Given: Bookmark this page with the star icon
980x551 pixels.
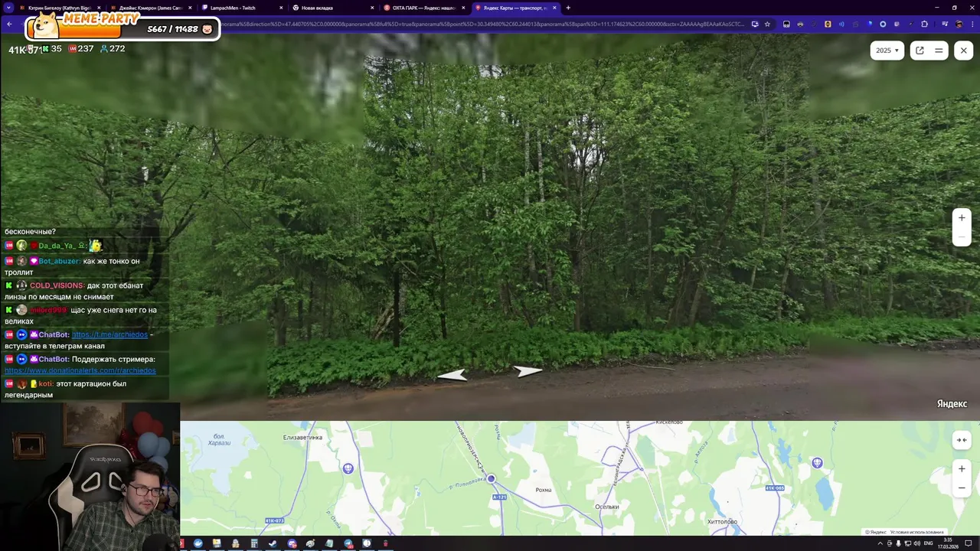Looking at the screenshot, I should pos(767,24).
